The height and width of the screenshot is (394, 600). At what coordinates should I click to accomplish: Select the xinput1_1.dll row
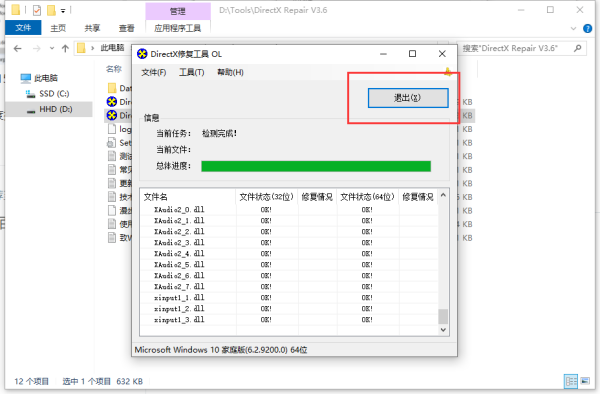[x=289, y=298]
